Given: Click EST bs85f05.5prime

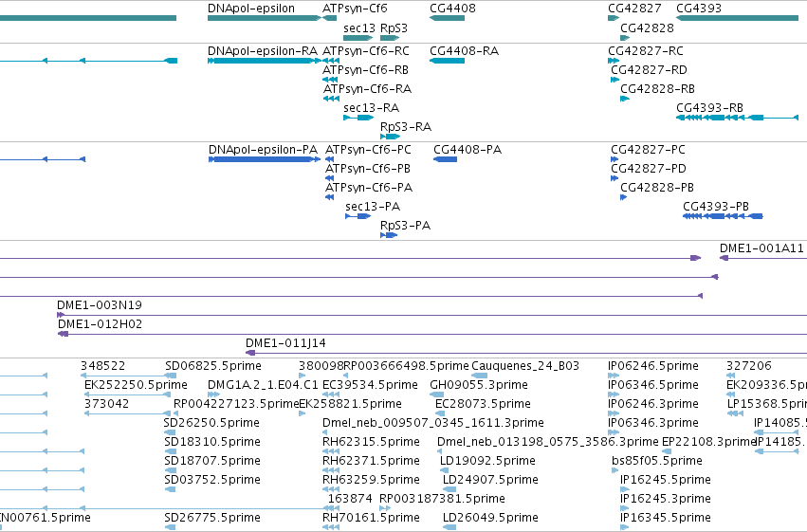Looking at the screenshot, I should tap(657, 462).
